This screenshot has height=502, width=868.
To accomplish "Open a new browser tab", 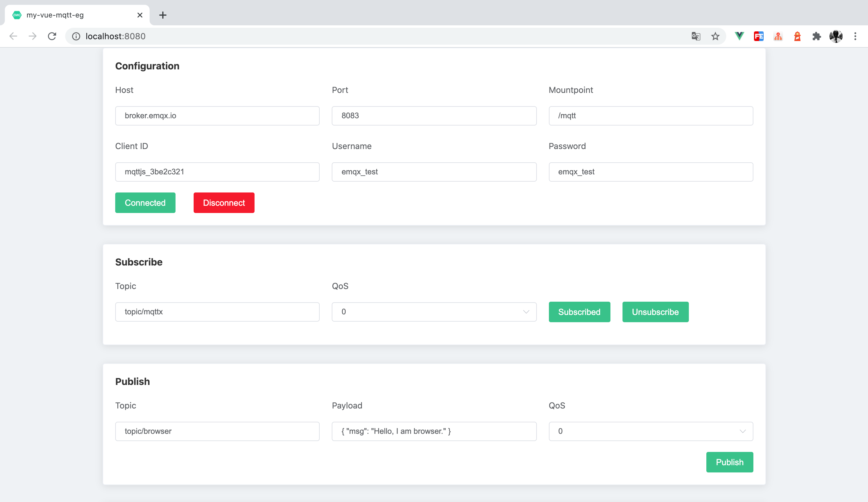I will point(163,15).
